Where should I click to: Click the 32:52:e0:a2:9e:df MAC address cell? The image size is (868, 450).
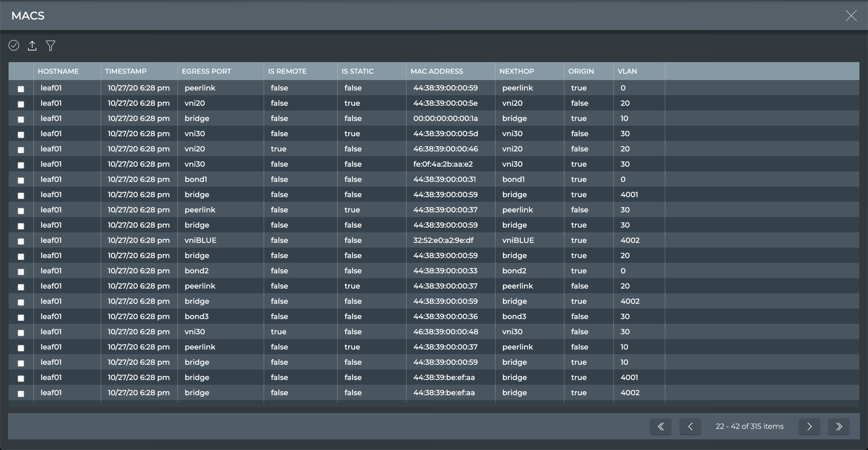(x=443, y=240)
